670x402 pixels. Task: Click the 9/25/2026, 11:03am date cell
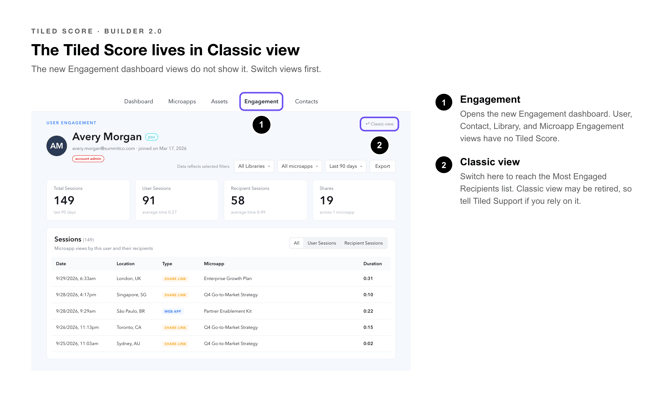[77, 343]
